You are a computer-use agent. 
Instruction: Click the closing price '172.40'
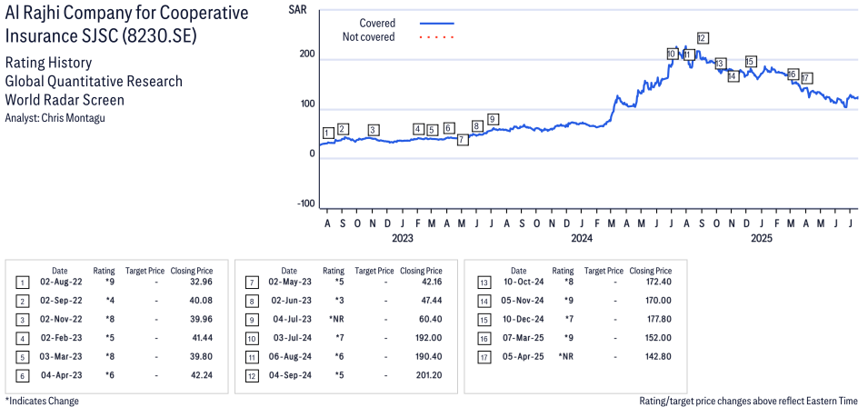658,283
